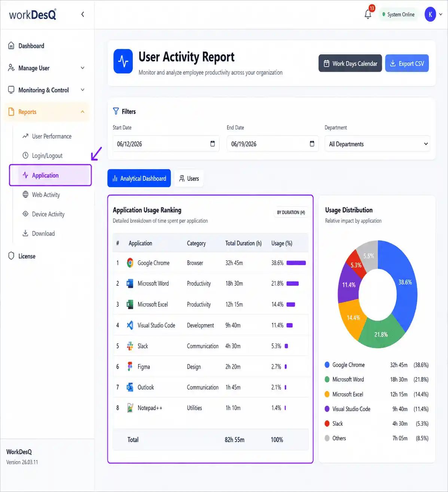This screenshot has height=492, width=448.
Task: Click the User Activity Report pulse icon
Action: (x=123, y=61)
